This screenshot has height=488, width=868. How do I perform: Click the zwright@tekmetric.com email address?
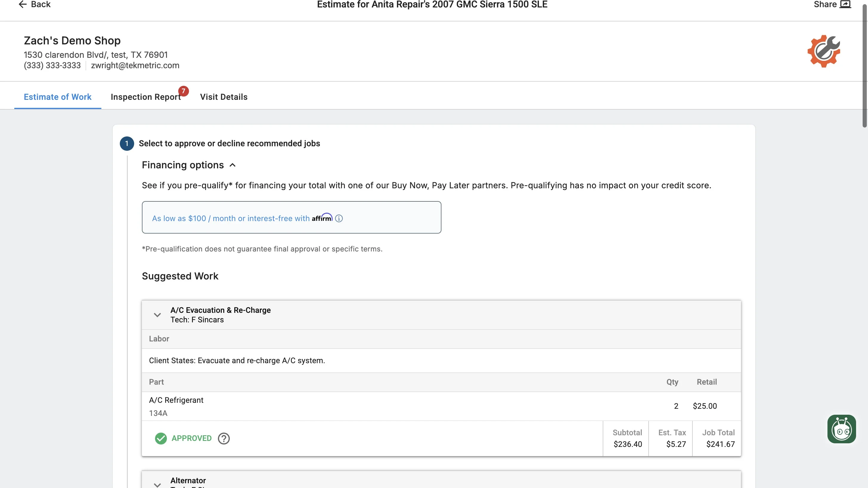(x=135, y=65)
